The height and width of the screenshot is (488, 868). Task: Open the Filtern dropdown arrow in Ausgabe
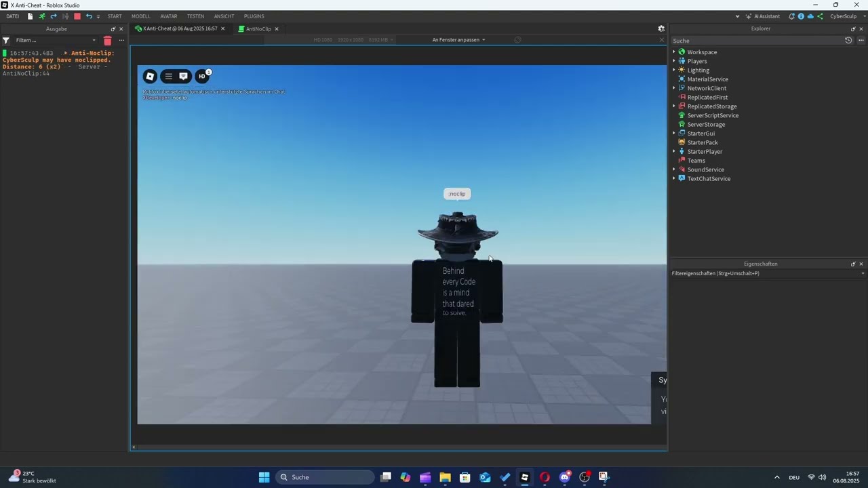[94, 41]
